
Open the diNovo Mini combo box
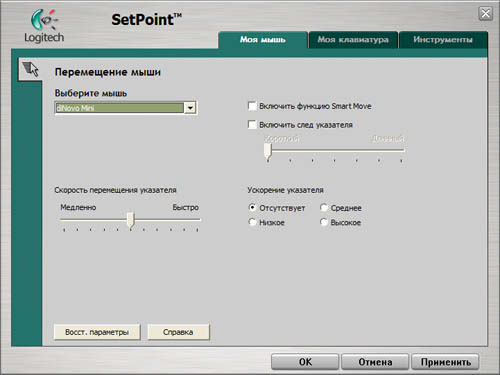tap(126, 108)
